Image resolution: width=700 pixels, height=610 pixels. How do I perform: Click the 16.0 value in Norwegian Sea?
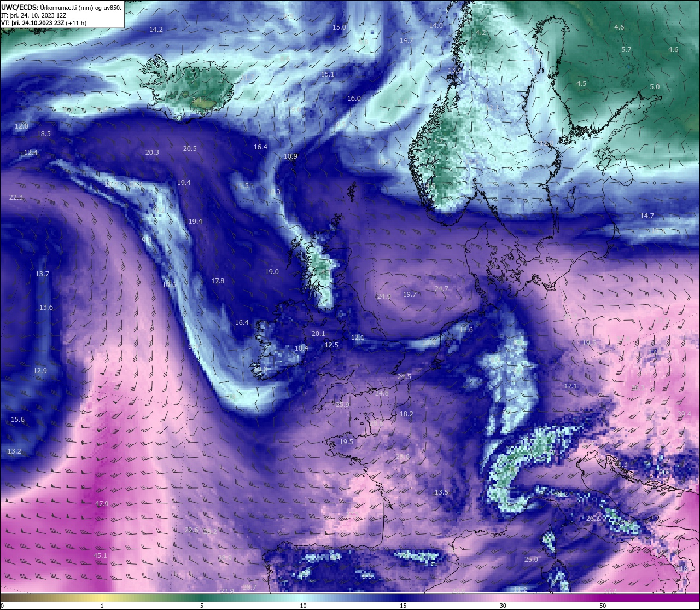354,98
